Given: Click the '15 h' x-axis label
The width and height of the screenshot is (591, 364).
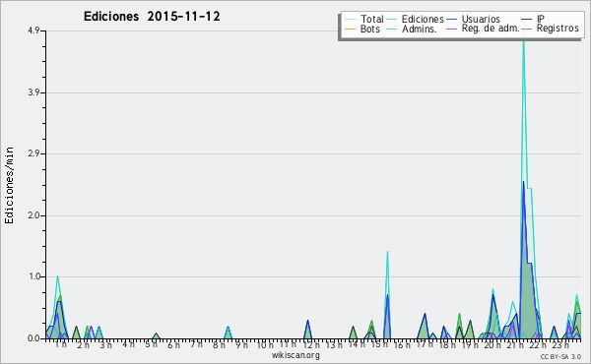Looking at the screenshot, I should tap(379, 344).
